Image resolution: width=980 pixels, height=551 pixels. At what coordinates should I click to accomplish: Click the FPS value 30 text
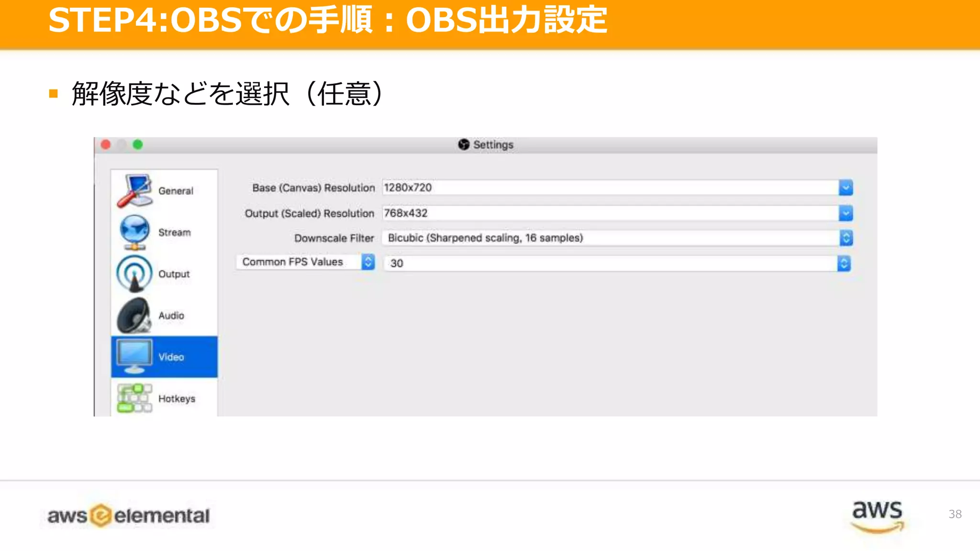click(x=397, y=264)
